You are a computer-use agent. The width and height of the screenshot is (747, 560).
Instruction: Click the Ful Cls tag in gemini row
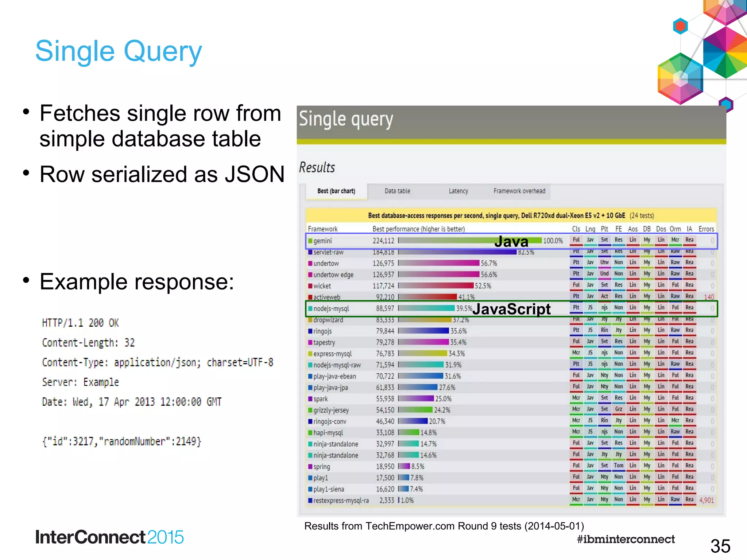coord(576,240)
